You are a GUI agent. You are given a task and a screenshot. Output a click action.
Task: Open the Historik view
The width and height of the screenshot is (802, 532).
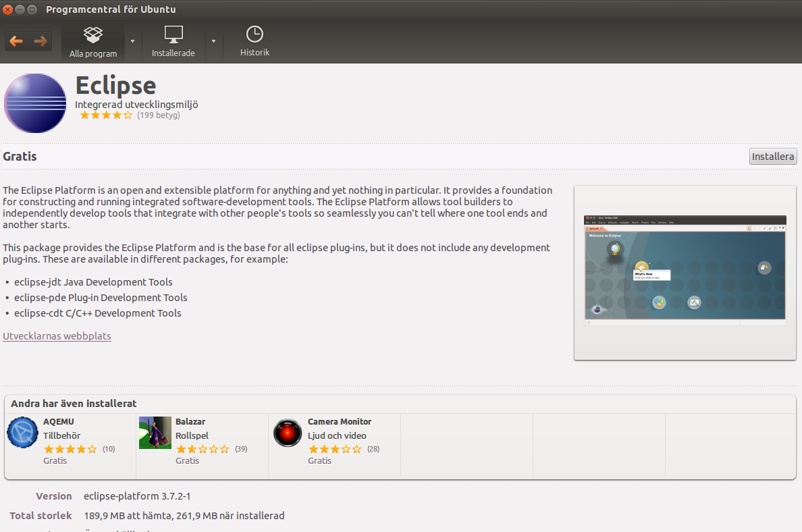(255, 42)
